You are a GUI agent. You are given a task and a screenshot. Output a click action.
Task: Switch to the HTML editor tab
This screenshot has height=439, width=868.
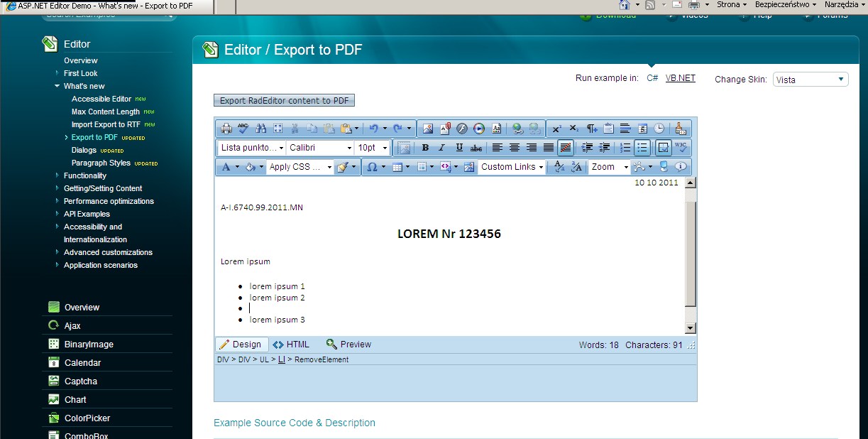[291, 345]
